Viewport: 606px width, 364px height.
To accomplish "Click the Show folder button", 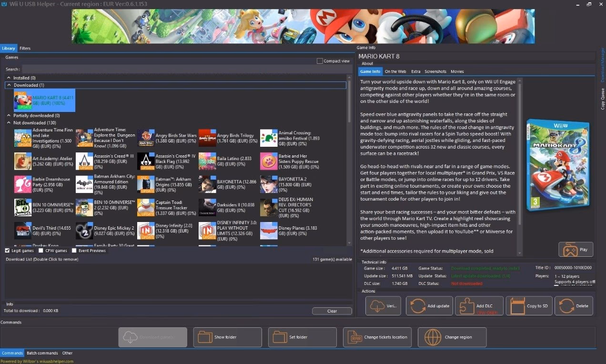I will click(x=227, y=337).
